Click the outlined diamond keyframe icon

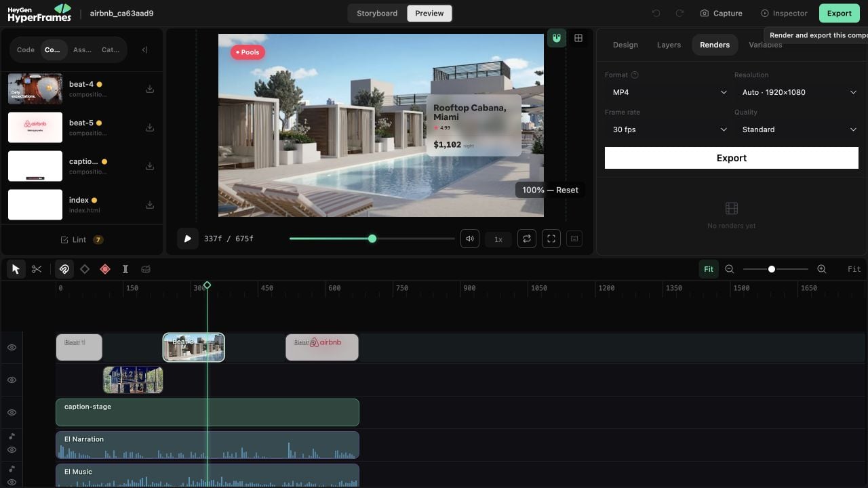[x=85, y=269]
